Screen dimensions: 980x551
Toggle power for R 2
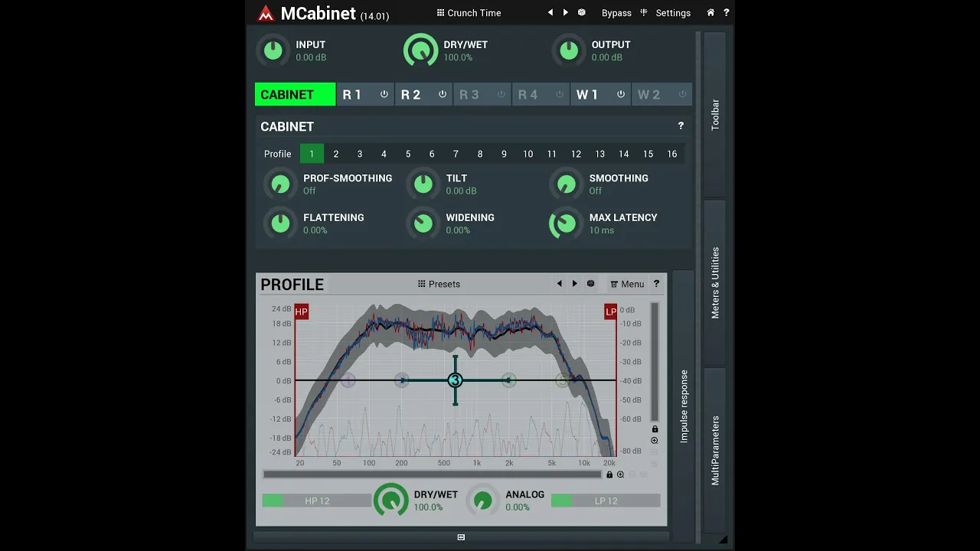coord(443,94)
